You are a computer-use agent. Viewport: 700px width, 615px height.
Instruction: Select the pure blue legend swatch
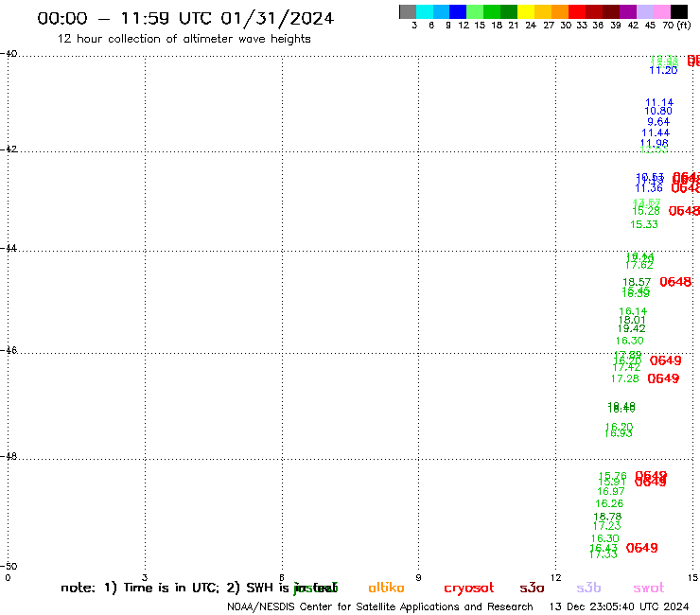[458, 11]
